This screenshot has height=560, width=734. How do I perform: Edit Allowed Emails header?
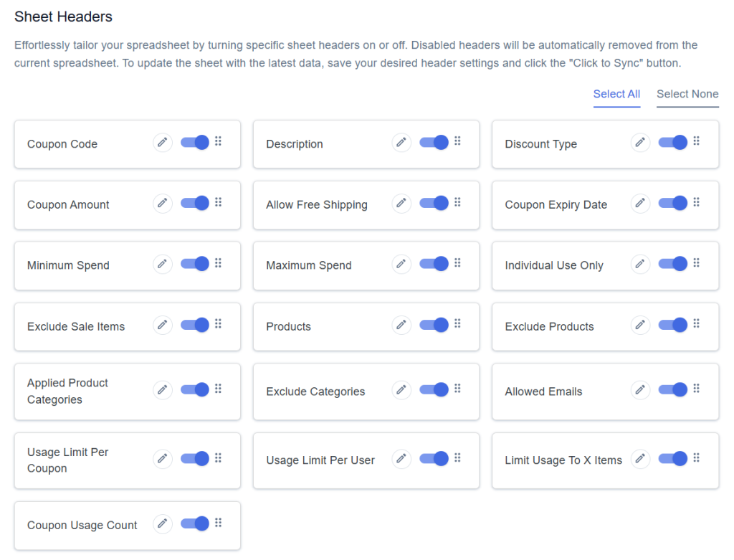click(x=640, y=389)
